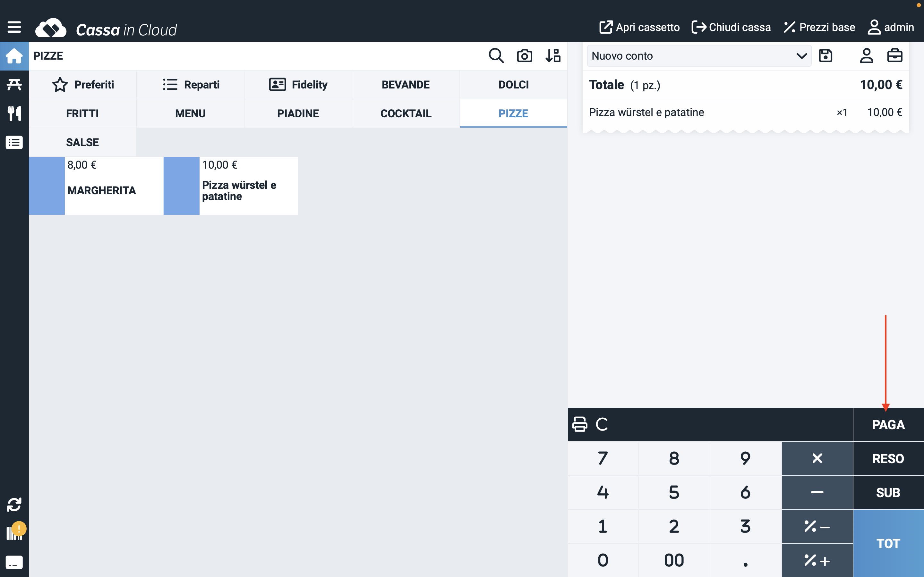
Task: Click Chiudi cassa in top bar
Action: [731, 28]
